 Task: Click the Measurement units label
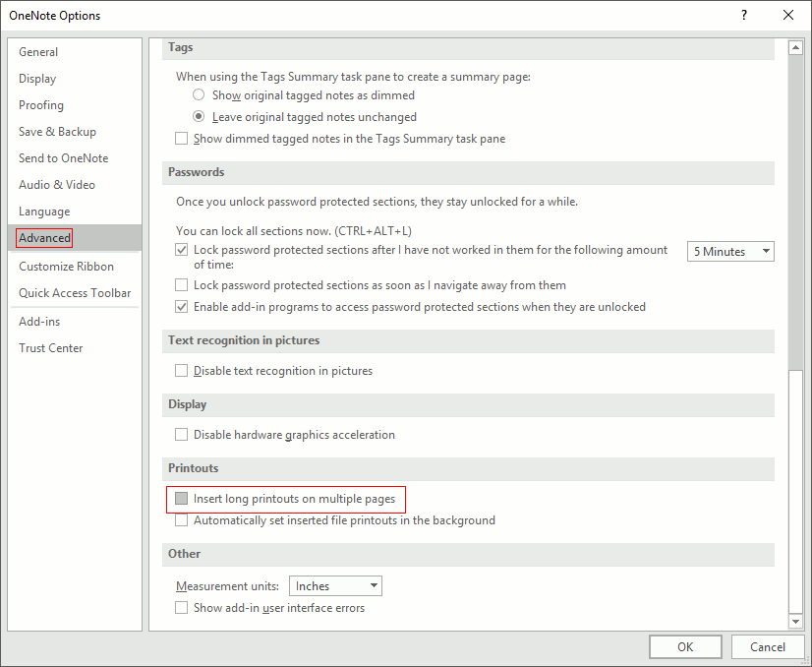227,586
